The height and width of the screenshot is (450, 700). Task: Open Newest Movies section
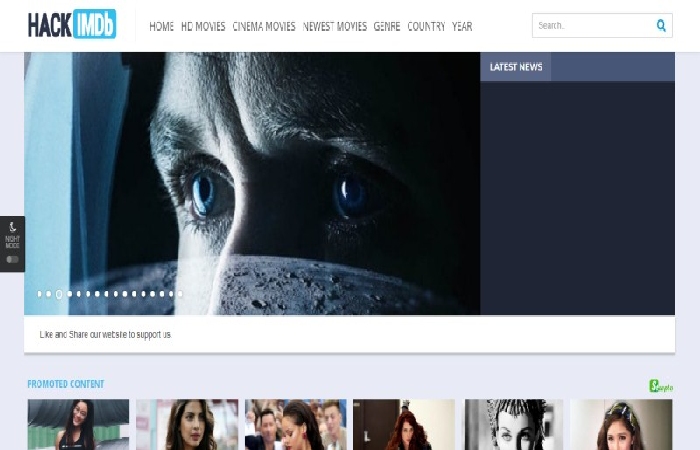coord(334,27)
